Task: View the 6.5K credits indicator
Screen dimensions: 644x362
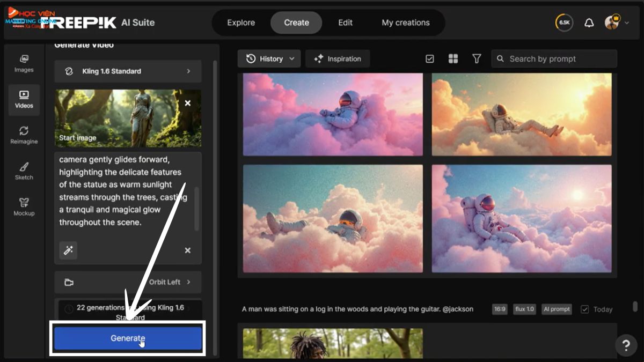Action: pos(564,23)
